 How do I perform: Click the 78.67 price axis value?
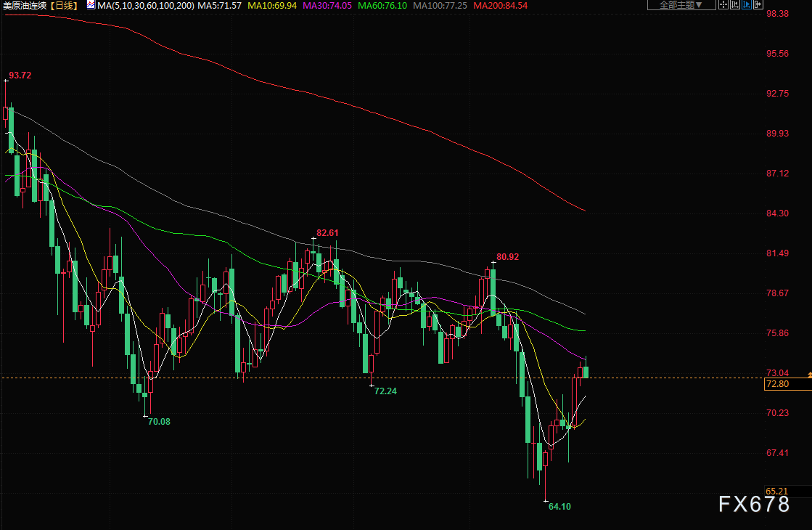pos(777,293)
